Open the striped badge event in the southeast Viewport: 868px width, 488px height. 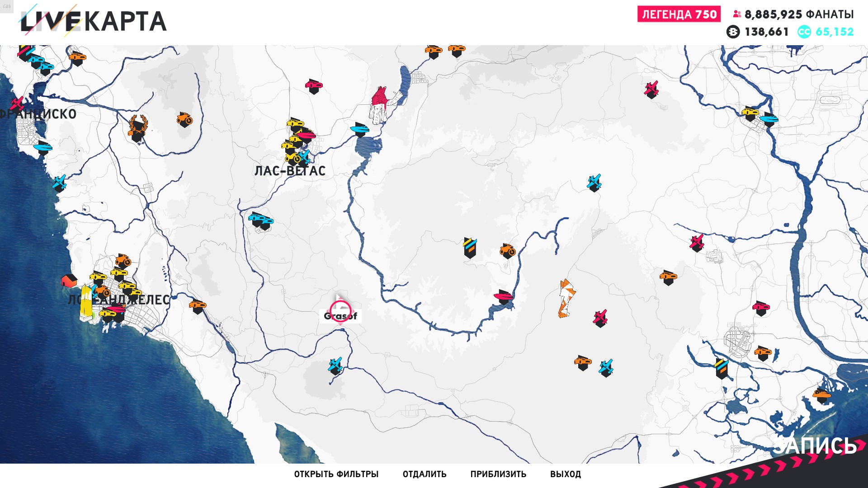(722, 368)
